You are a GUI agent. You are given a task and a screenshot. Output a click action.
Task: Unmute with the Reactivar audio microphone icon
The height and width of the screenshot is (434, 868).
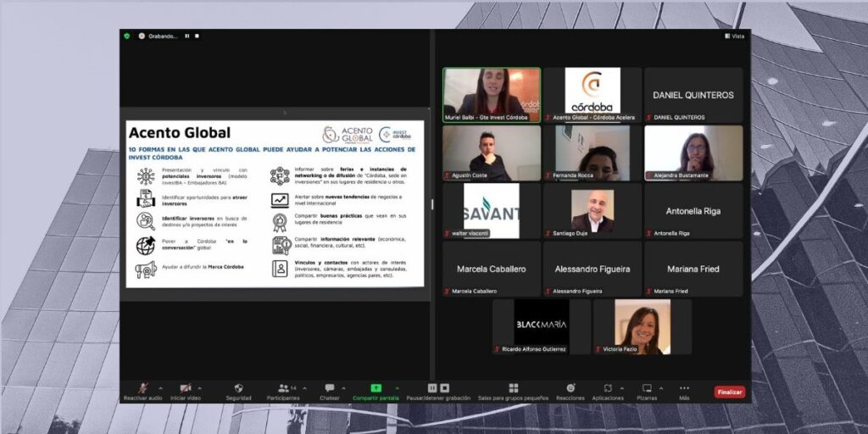pos(142,388)
